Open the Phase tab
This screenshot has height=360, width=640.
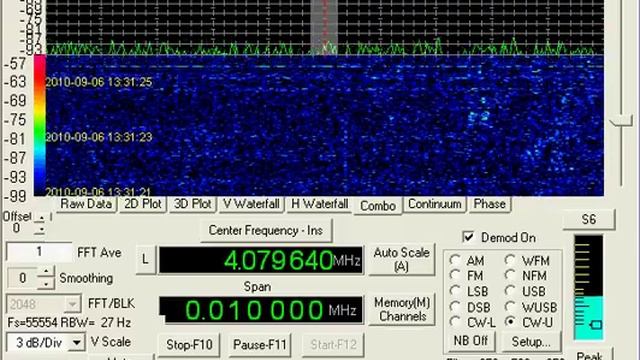490,204
